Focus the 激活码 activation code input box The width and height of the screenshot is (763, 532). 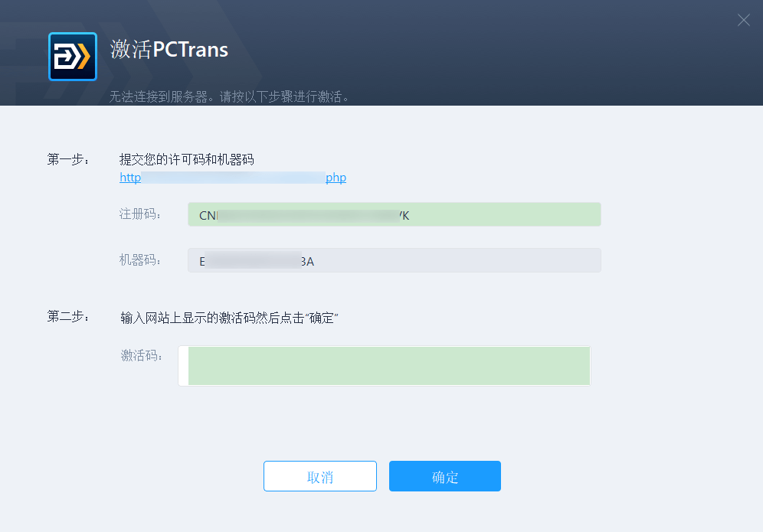pyautogui.click(x=388, y=366)
